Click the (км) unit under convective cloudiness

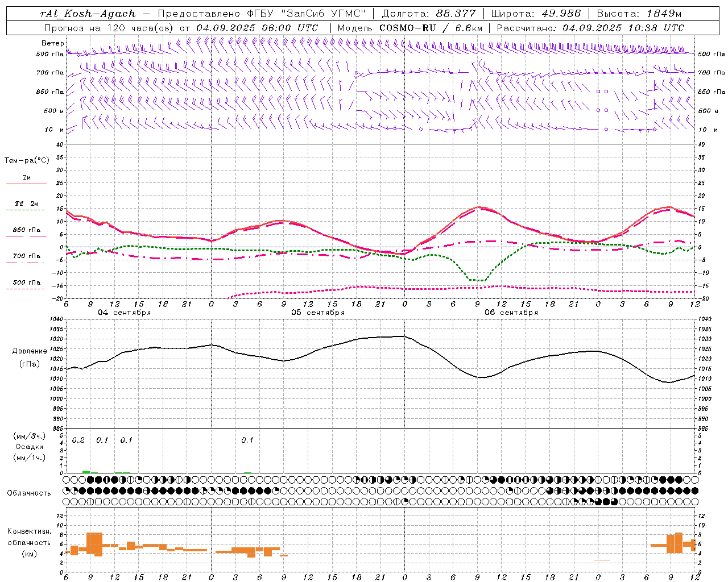coord(29,554)
